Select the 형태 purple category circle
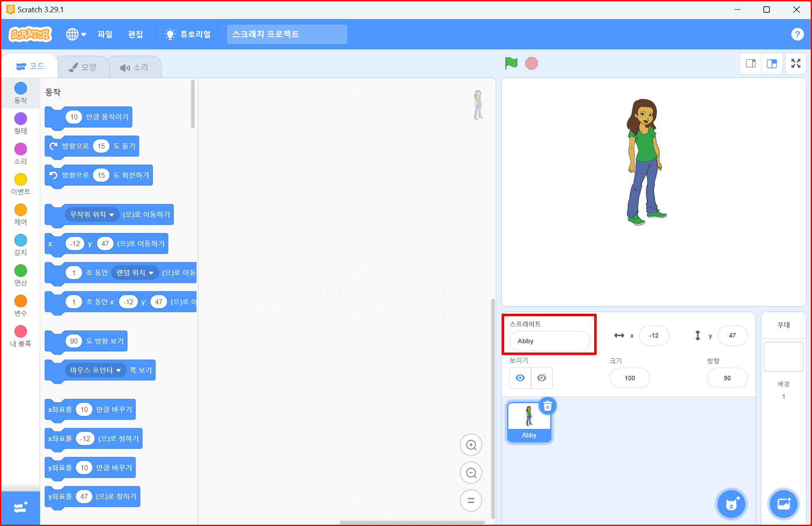 click(x=20, y=119)
